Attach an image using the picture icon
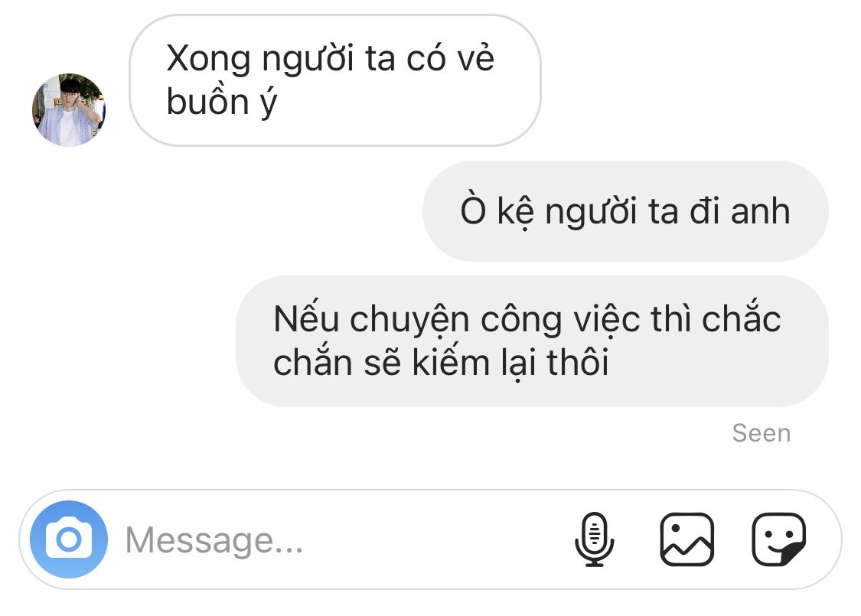 [687, 539]
